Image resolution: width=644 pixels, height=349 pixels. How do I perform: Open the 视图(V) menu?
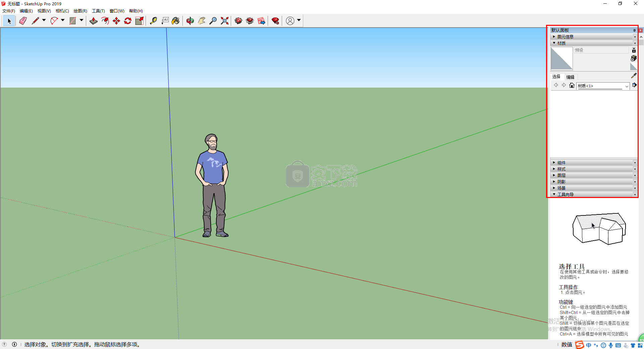[44, 11]
